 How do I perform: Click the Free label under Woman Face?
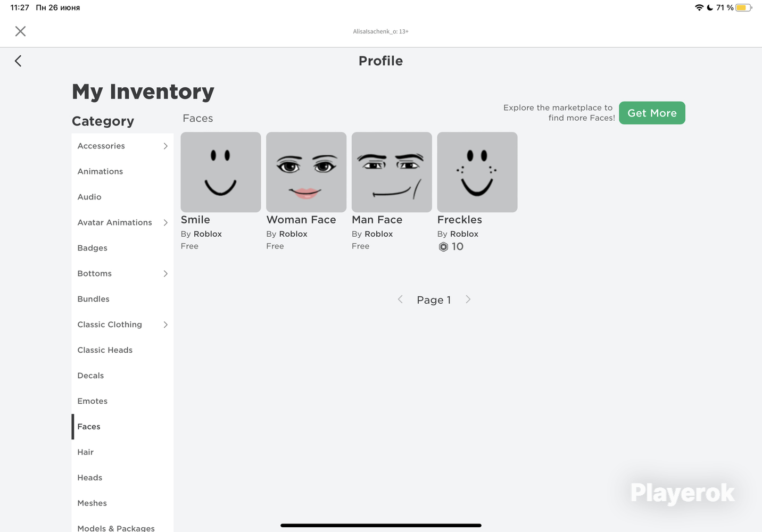pos(275,246)
